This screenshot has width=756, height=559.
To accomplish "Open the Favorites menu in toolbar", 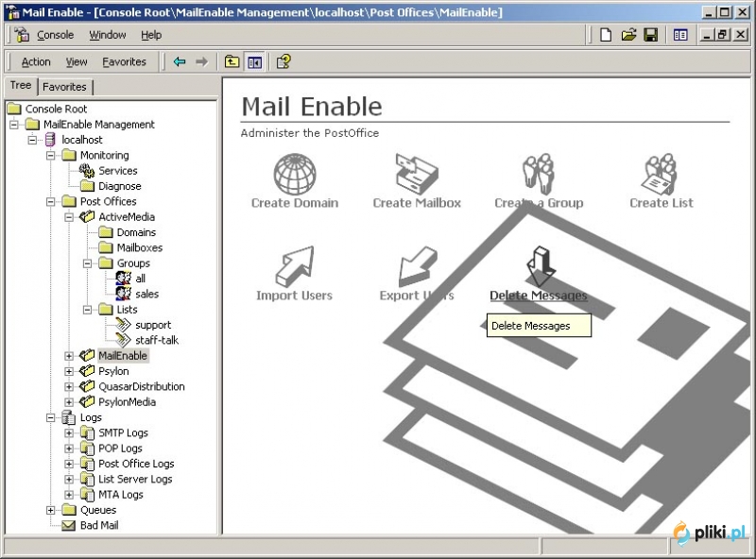I will click(x=124, y=61).
